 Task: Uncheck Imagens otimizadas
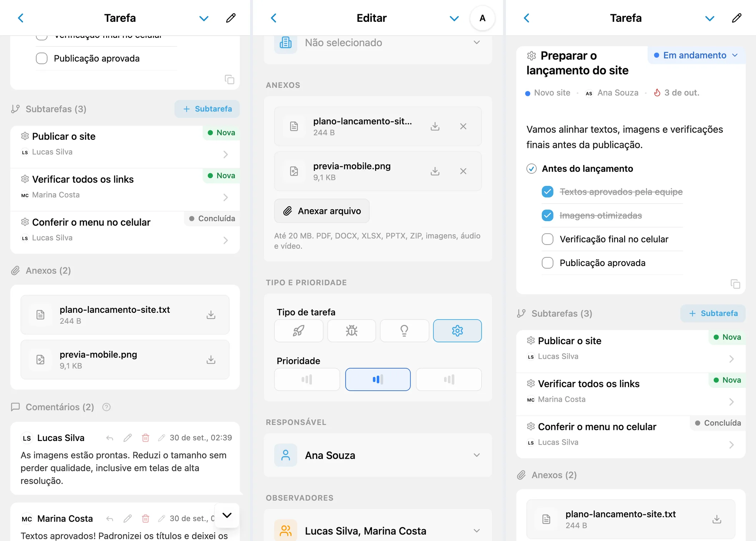(x=547, y=215)
